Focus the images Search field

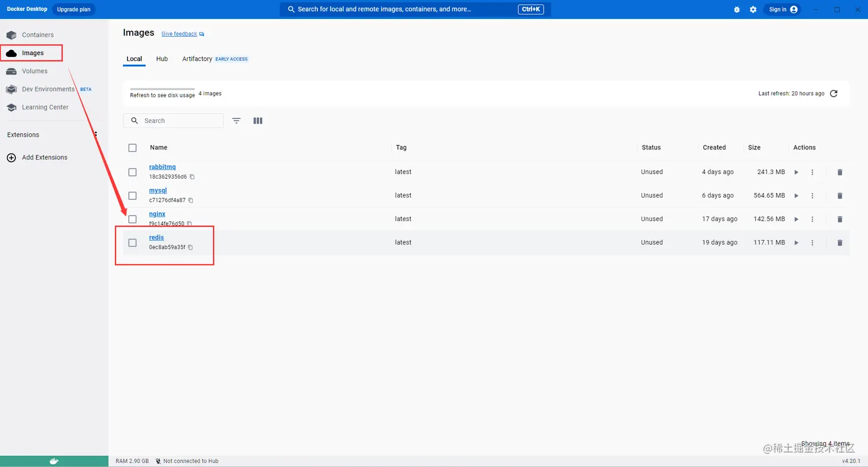(x=173, y=121)
